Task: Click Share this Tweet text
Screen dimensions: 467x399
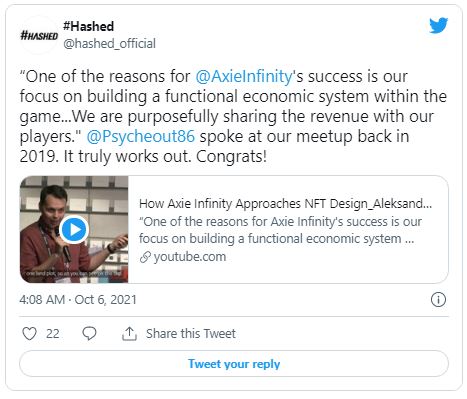Action: tap(191, 333)
